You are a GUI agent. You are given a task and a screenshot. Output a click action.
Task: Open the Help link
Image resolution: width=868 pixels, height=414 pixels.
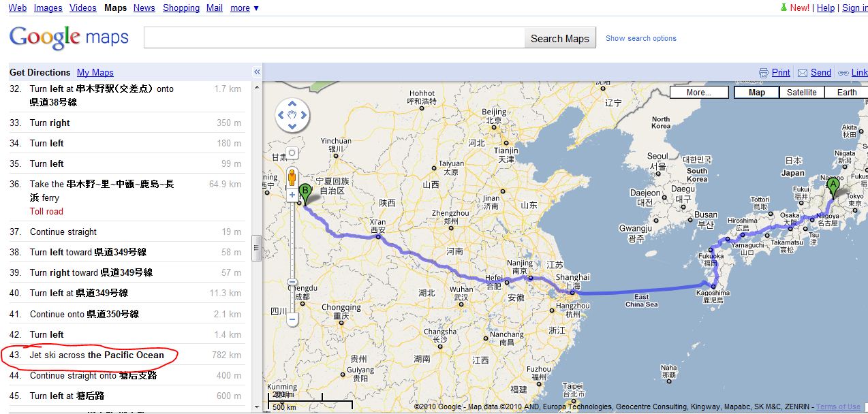(x=826, y=8)
